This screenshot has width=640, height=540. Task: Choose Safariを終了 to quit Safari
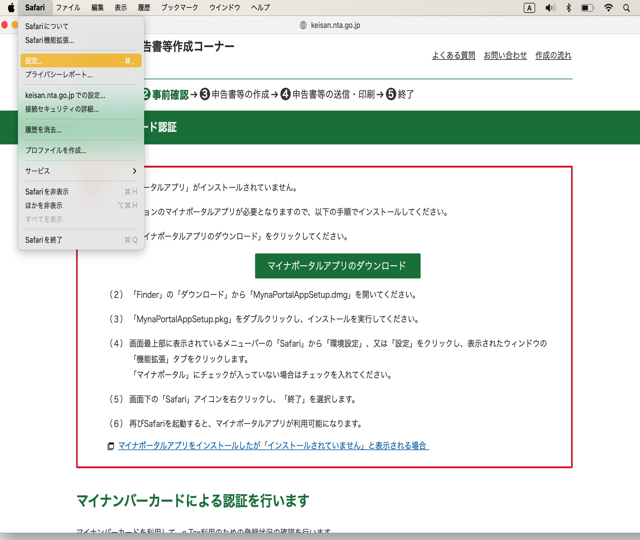pos(44,240)
